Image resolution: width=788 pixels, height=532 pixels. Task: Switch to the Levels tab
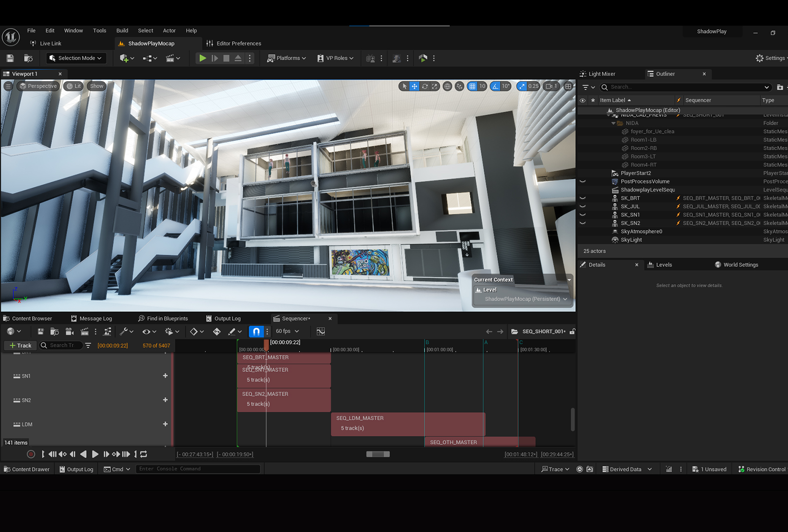[x=659, y=265]
